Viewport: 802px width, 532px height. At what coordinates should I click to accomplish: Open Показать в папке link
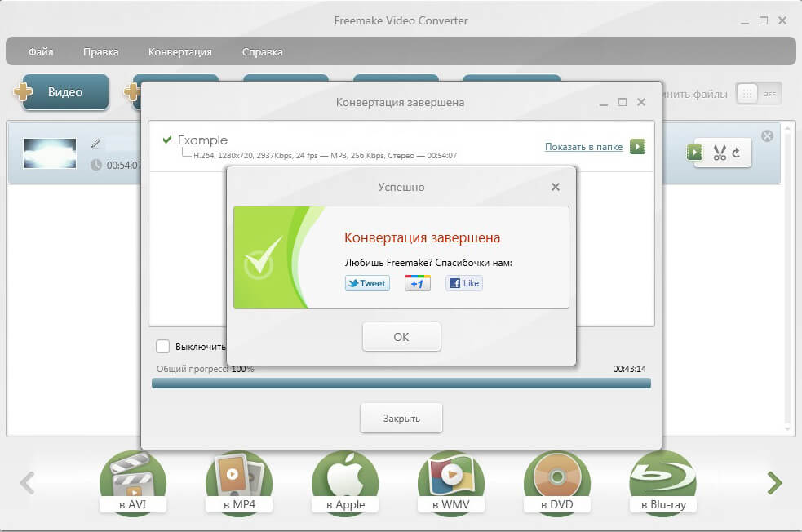[x=583, y=147]
